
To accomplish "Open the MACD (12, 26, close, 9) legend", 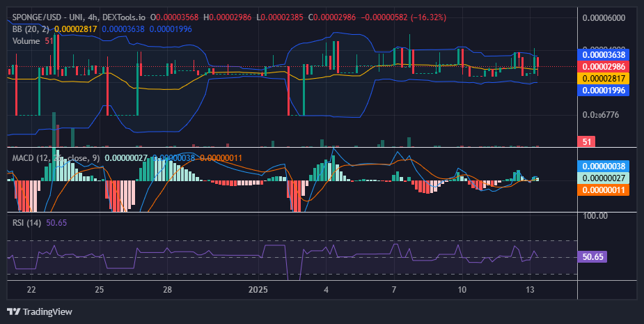I will coord(56,158).
